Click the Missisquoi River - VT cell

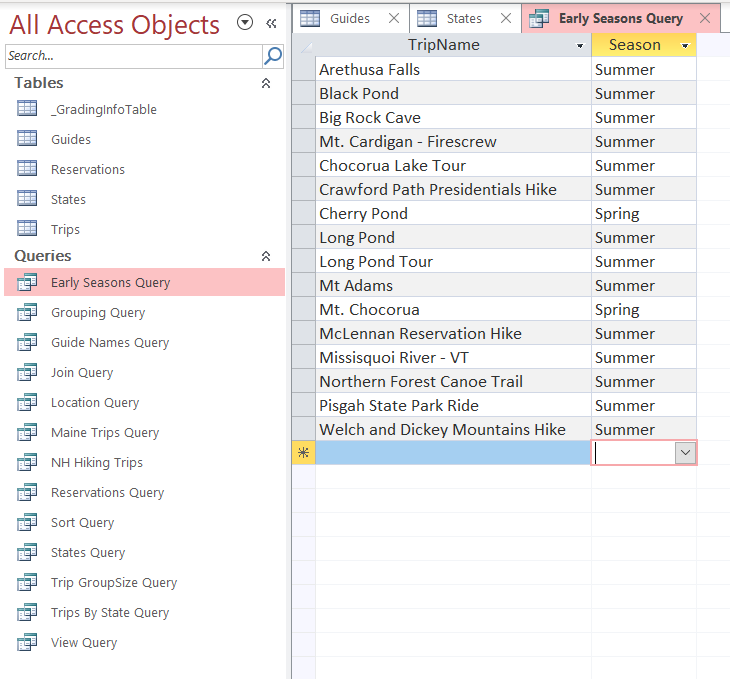point(453,358)
